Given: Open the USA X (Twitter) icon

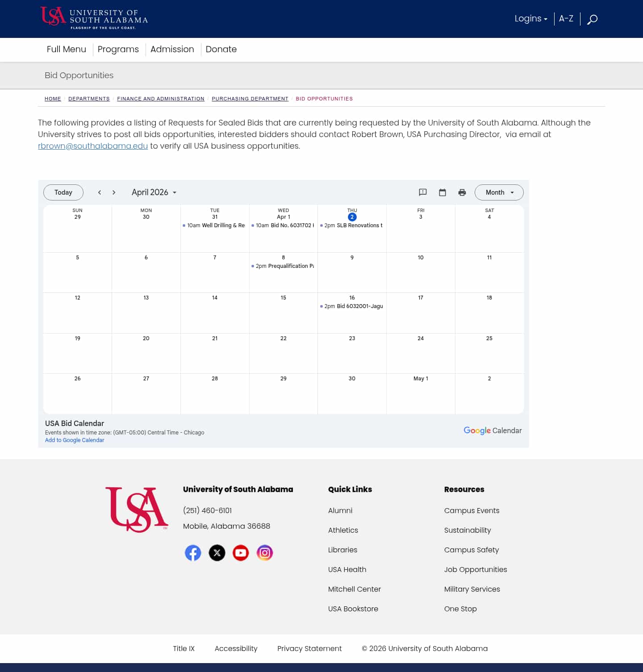Looking at the screenshot, I should point(217,553).
